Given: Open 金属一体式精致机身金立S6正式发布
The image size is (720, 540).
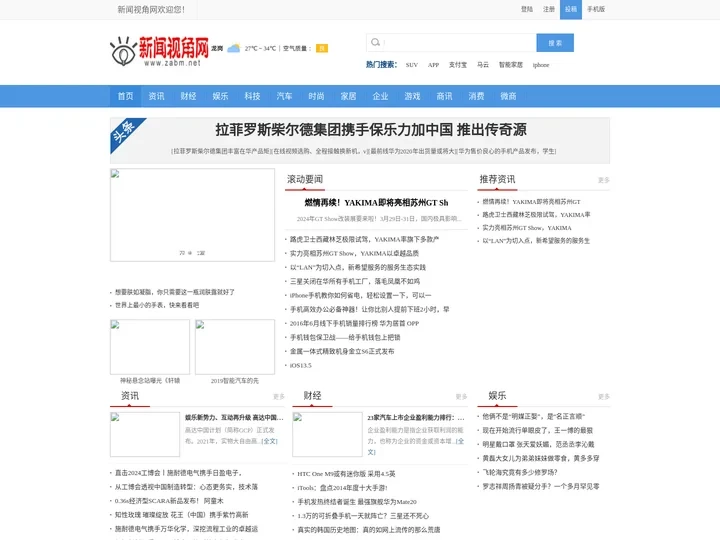Looking at the screenshot, I should [342, 351].
